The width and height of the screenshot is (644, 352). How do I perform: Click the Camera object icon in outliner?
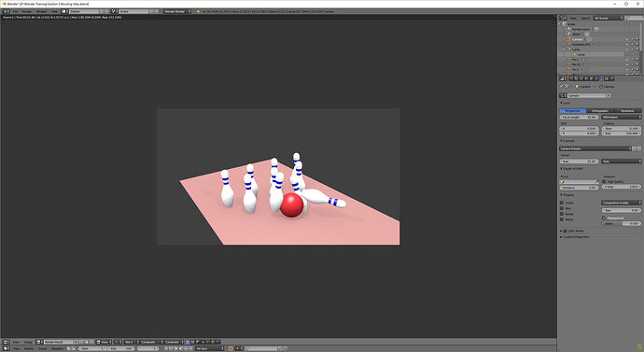569,39
